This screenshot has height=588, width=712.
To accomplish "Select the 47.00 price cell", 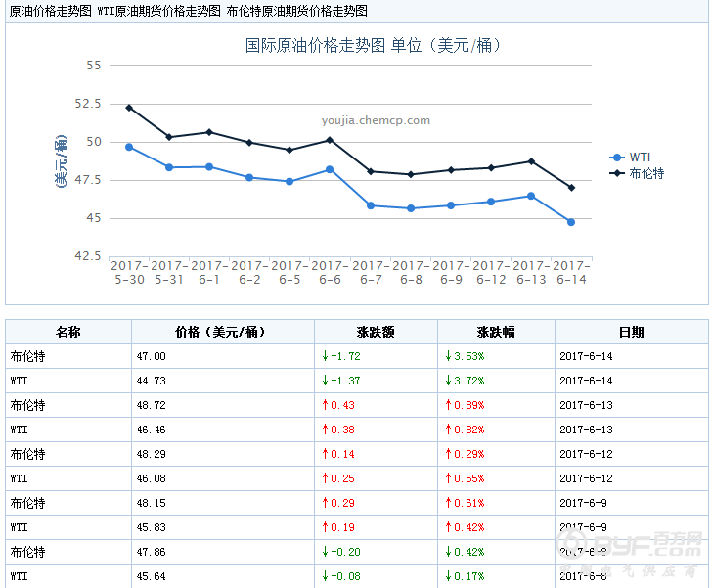I will [154, 356].
